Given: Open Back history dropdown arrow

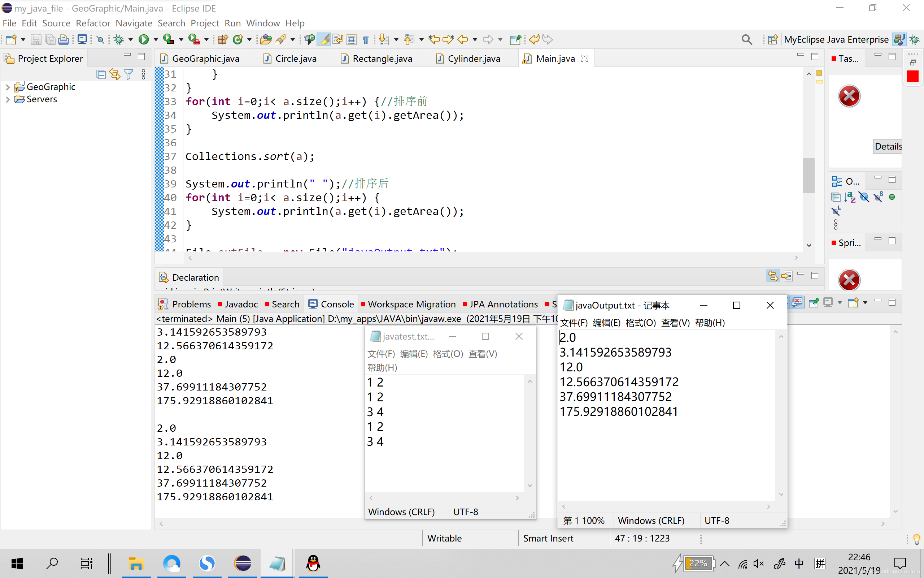Looking at the screenshot, I should click(x=475, y=39).
